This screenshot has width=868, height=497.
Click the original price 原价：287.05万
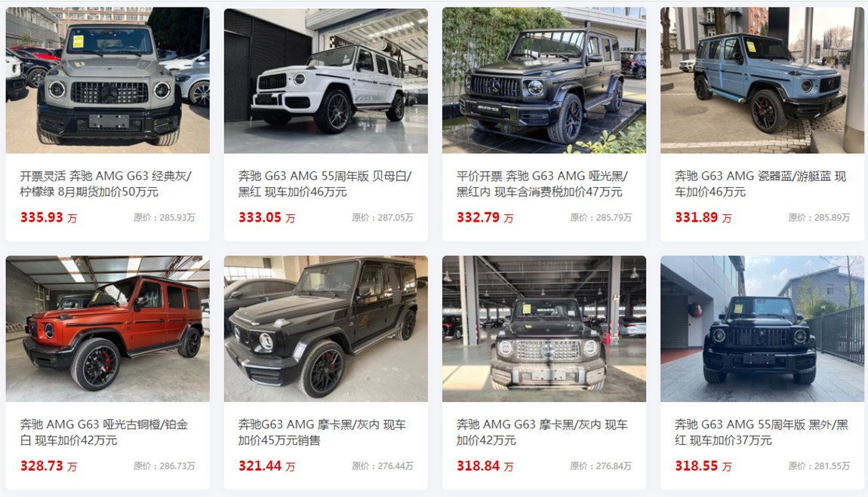click(383, 218)
